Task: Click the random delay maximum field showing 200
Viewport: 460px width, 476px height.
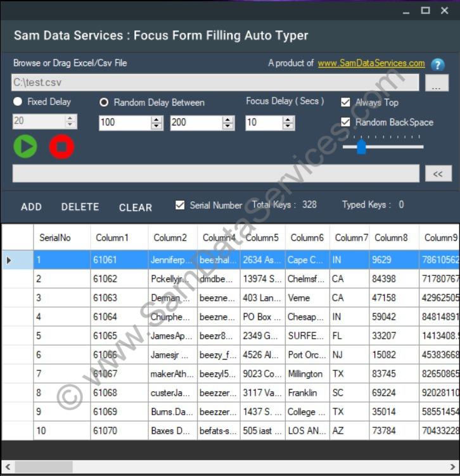Action: [x=196, y=123]
